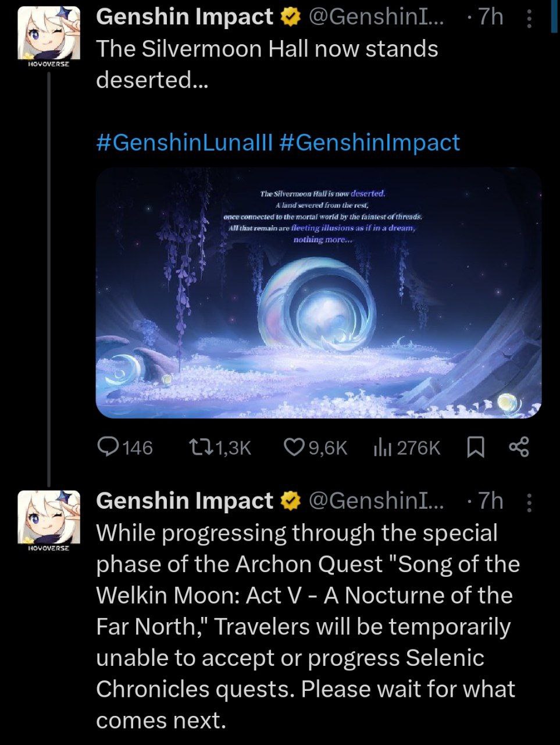
Task: Like the Silvermoon Hall tweet
Action: click(294, 447)
